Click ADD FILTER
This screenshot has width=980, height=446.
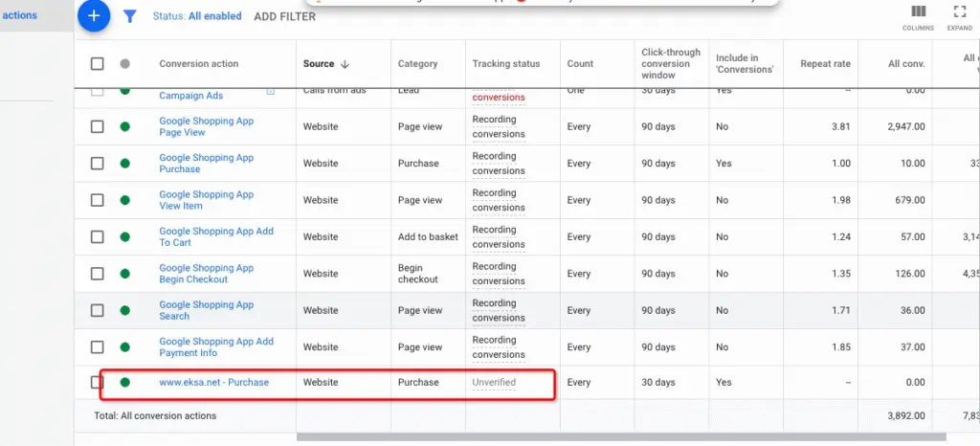point(284,16)
